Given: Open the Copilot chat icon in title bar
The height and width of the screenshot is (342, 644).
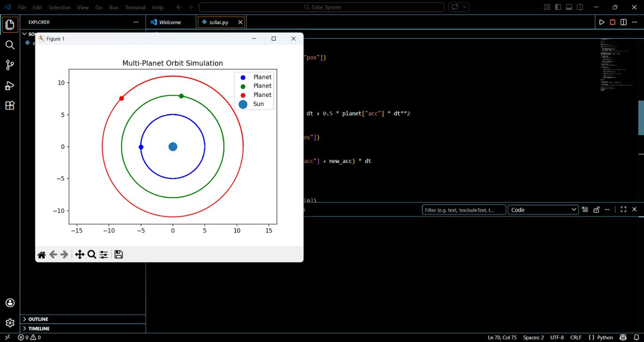Looking at the screenshot, I should click(456, 8).
